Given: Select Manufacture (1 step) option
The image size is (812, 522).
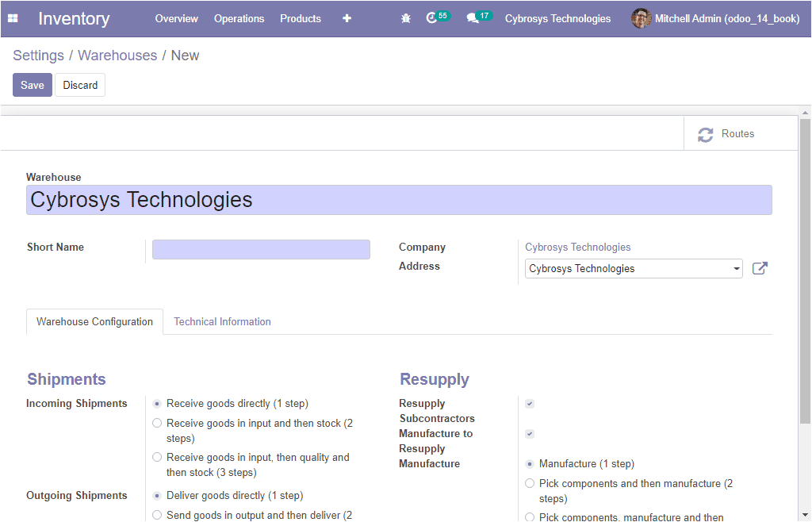Looking at the screenshot, I should [529, 464].
